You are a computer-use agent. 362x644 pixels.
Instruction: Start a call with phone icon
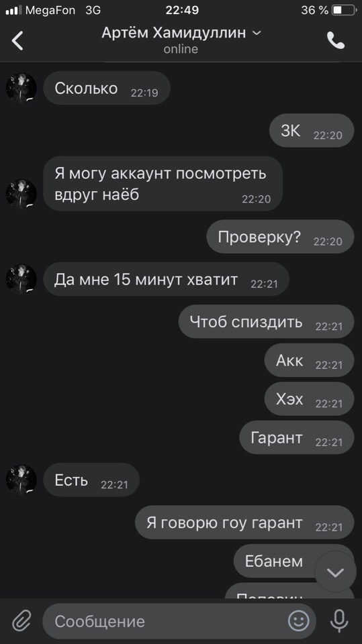tap(336, 40)
